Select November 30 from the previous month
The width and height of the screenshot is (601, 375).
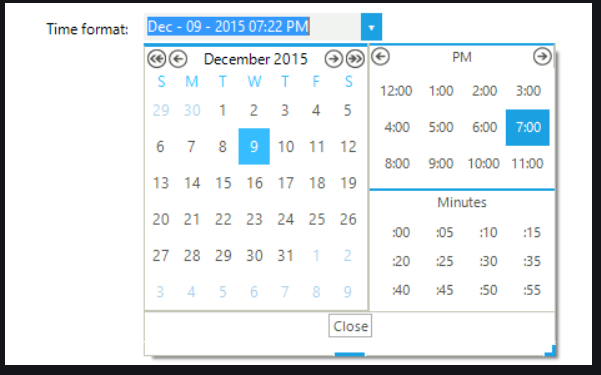pos(192,110)
